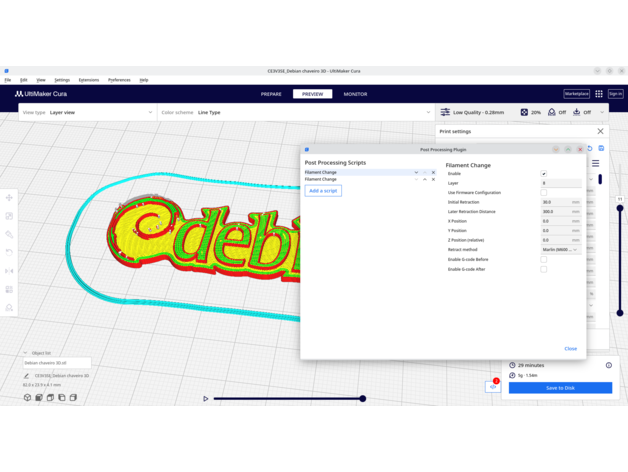Click the pencil icon to rename job
This screenshot has height=472, width=628.
[x=26, y=376]
